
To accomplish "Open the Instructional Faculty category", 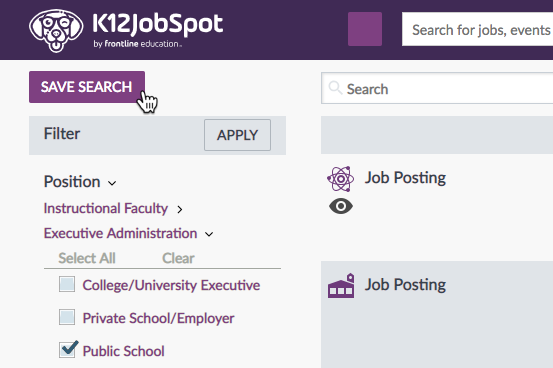I will pyautogui.click(x=106, y=208).
